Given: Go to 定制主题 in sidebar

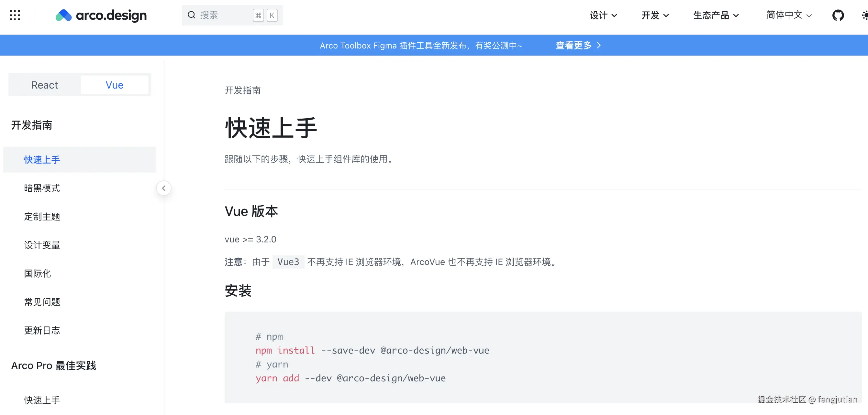Looking at the screenshot, I should [x=42, y=217].
